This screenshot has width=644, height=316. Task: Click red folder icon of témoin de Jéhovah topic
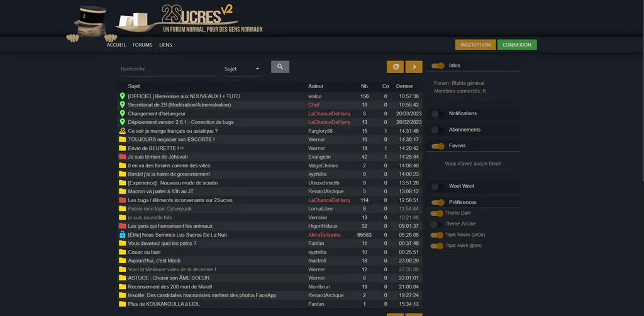[x=122, y=157]
